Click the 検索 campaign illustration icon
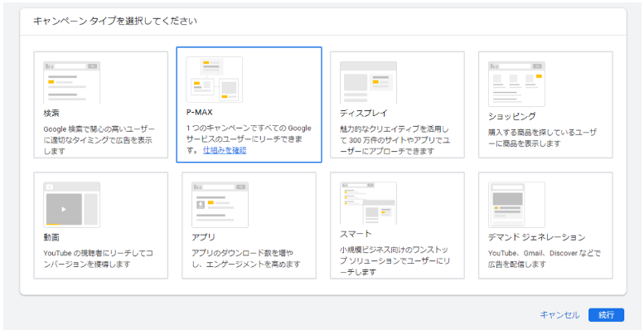This screenshot has height=335, width=644. click(x=71, y=82)
